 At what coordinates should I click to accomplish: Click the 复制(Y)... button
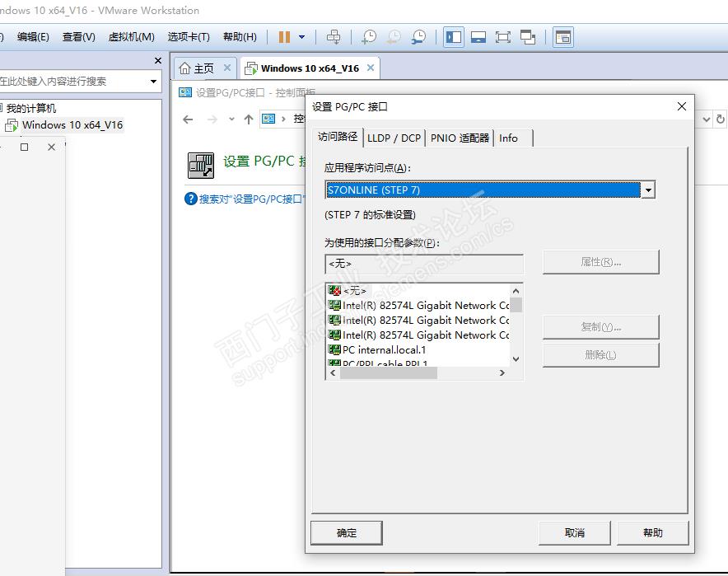click(601, 327)
